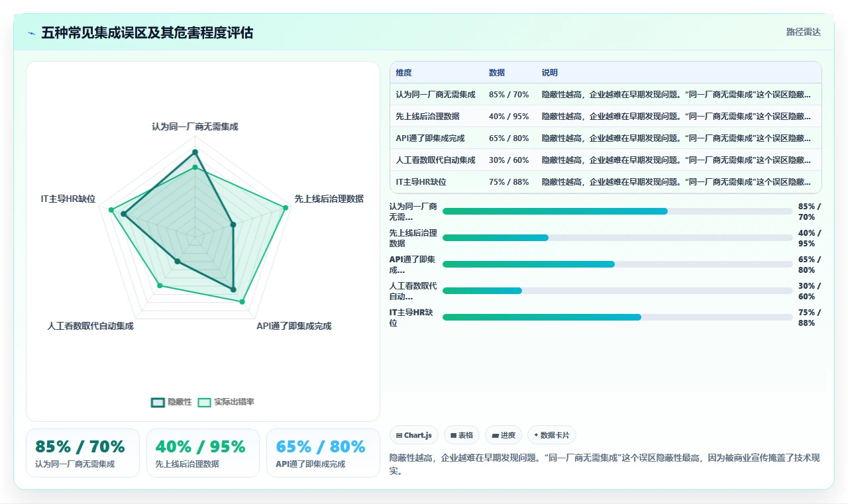Click table cell 65% / 80%
Screen dimensions: 848x504
pyautogui.click(x=509, y=138)
